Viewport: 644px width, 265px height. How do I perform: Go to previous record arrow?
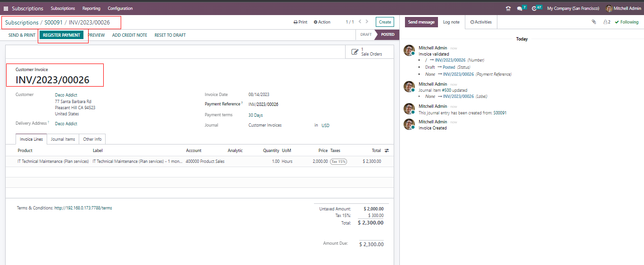[360, 22]
